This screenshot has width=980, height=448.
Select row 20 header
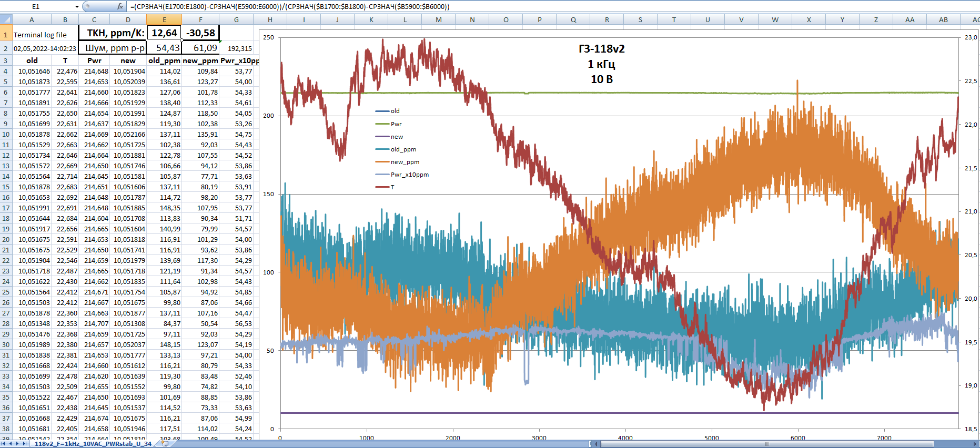tap(6, 239)
